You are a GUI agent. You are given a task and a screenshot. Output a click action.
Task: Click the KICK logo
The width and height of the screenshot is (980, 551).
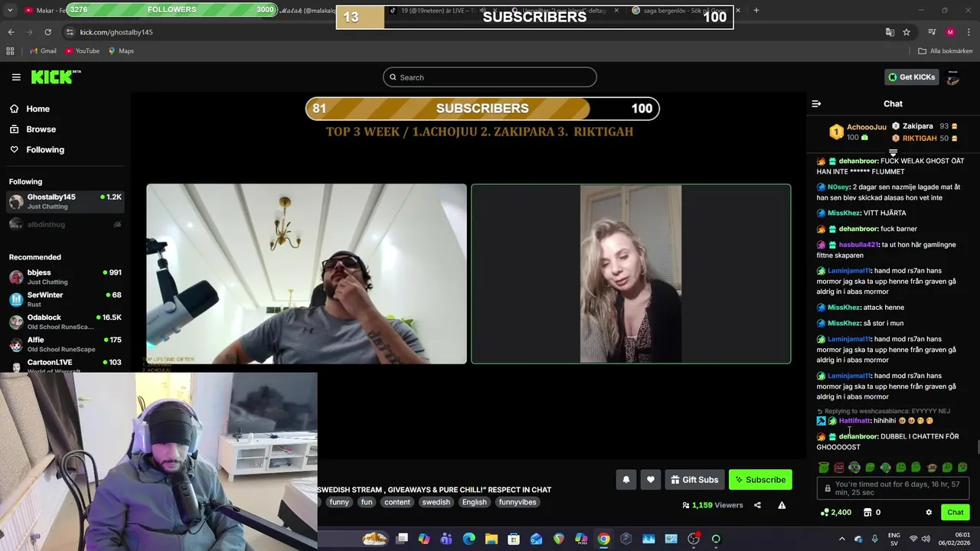(x=55, y=77)
